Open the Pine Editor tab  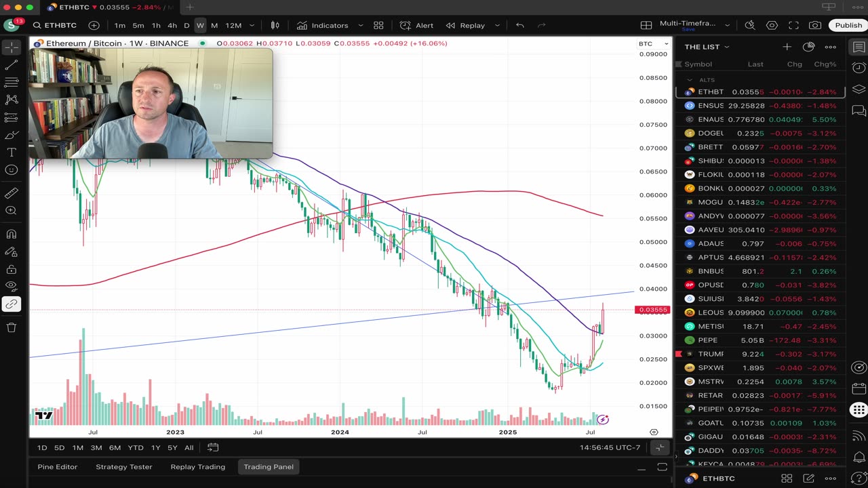point(58,466)
